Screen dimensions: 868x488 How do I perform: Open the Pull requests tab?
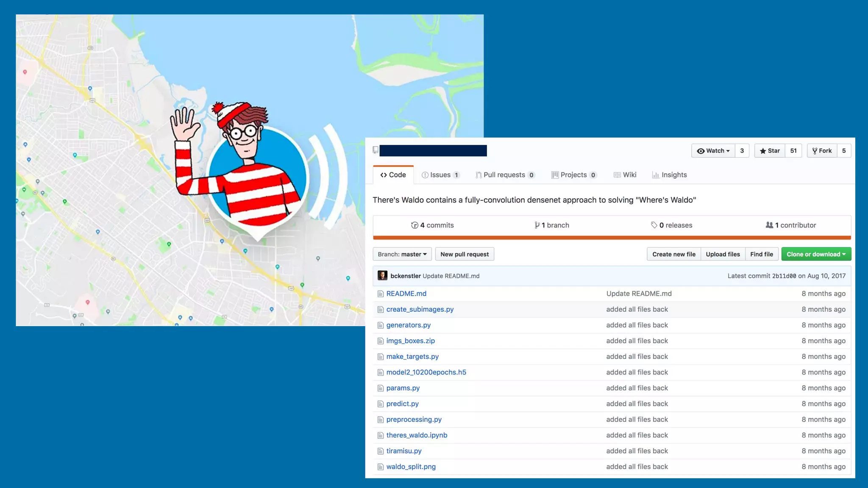505,175
